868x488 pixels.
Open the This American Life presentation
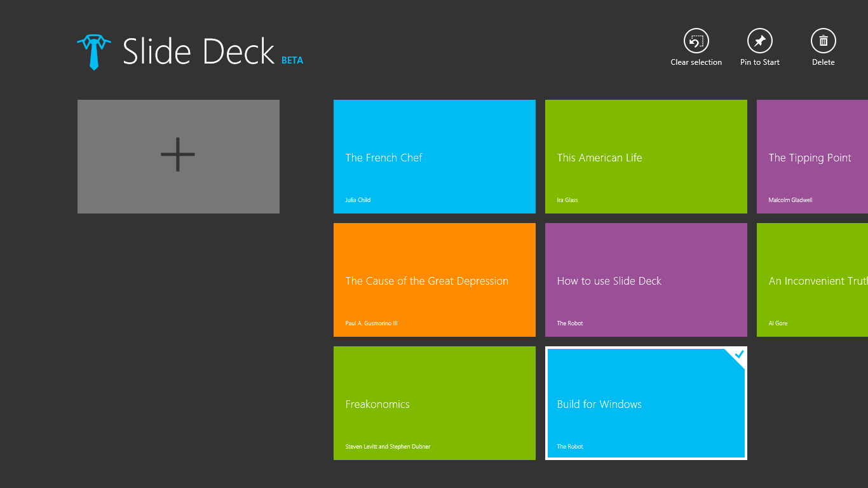click(646, 156)
